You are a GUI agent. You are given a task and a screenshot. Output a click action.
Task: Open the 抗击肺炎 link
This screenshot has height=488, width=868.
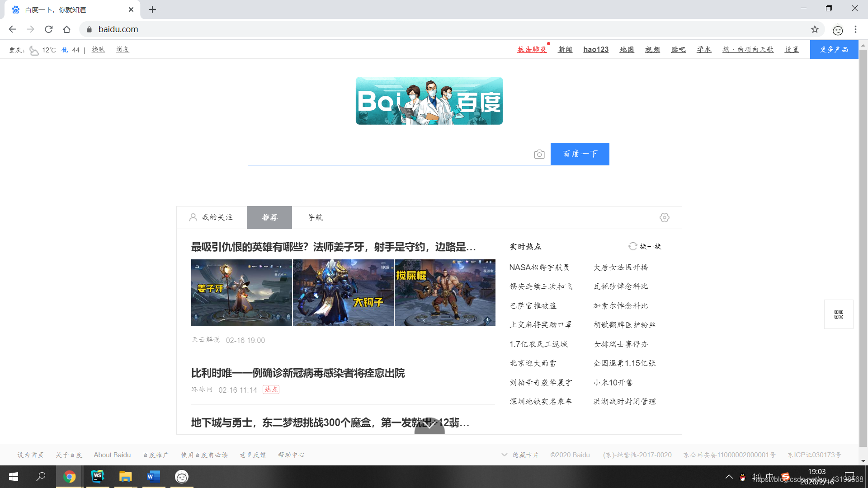(532, 50)
